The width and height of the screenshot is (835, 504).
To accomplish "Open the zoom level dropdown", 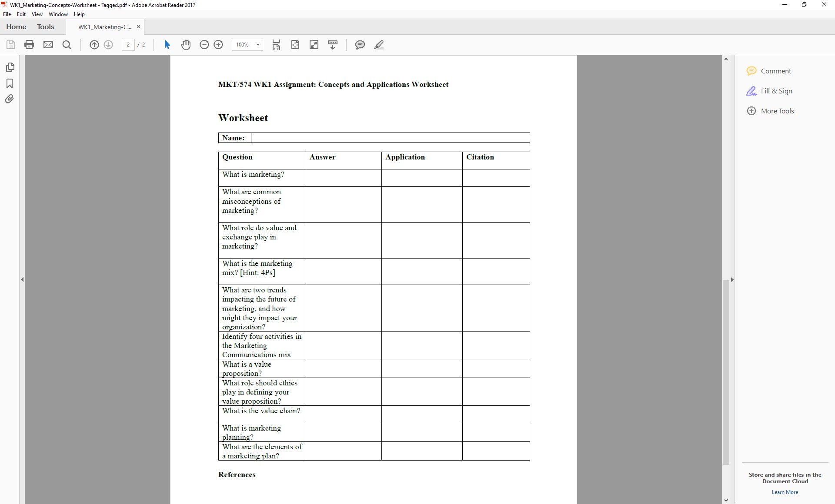I will tap(257, 45).
